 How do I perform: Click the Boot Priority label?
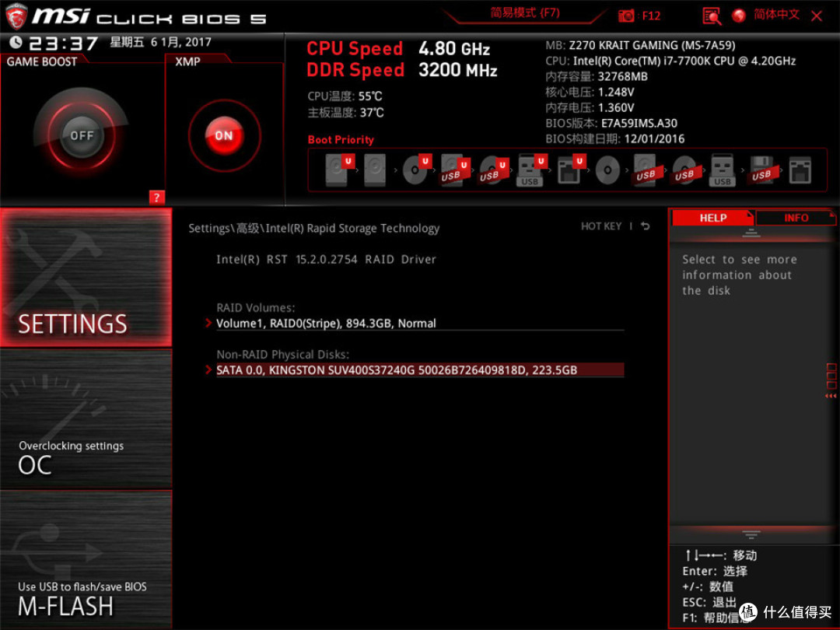point(341,140)
